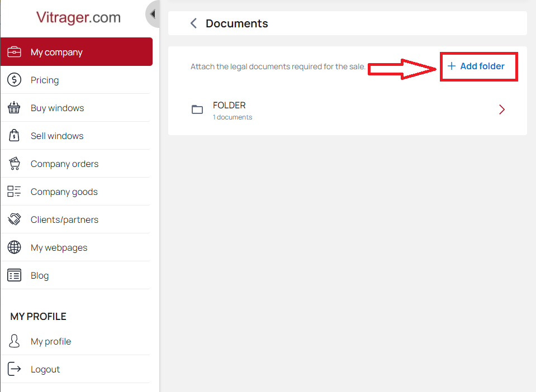Go to Company goods
Screen dimensions: 536x392
[x=75, y=192]
